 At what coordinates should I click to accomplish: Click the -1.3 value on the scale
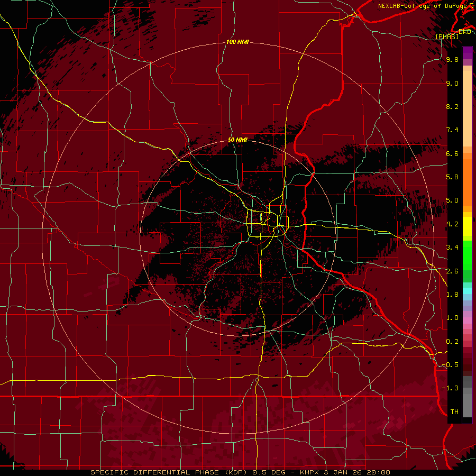click(450, 388)
